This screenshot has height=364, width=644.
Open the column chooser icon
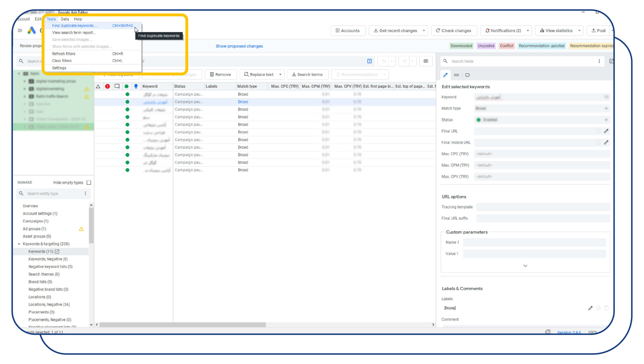pos(426,61)
